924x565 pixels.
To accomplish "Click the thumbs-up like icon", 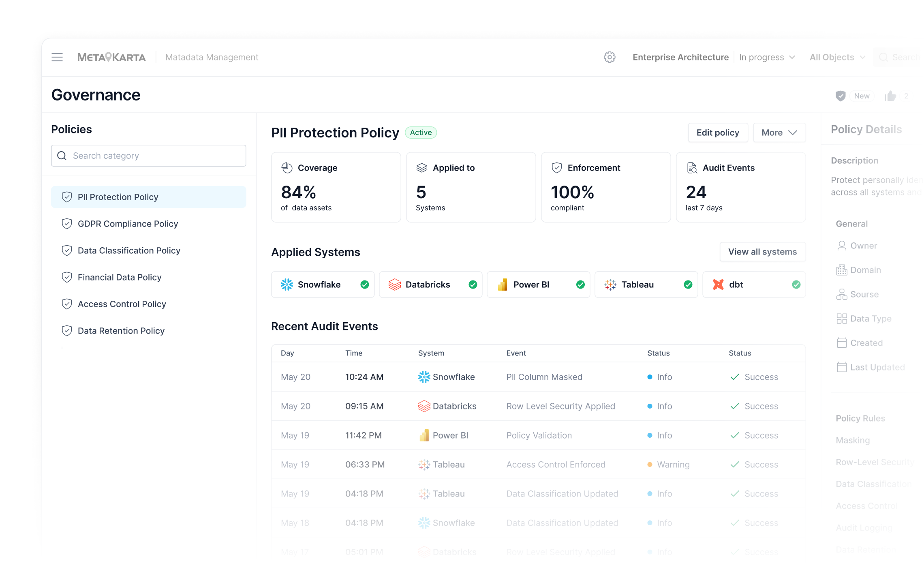I will (891, 96).
